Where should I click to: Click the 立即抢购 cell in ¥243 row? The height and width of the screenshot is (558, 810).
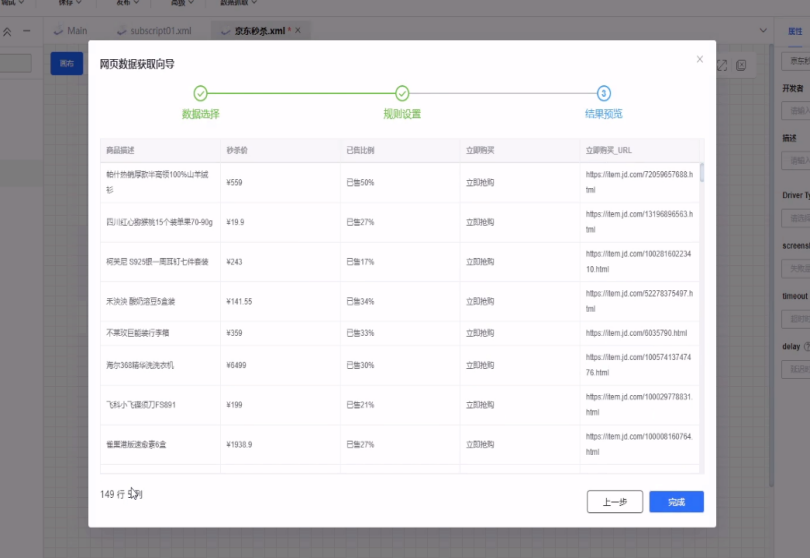(520, 262)
